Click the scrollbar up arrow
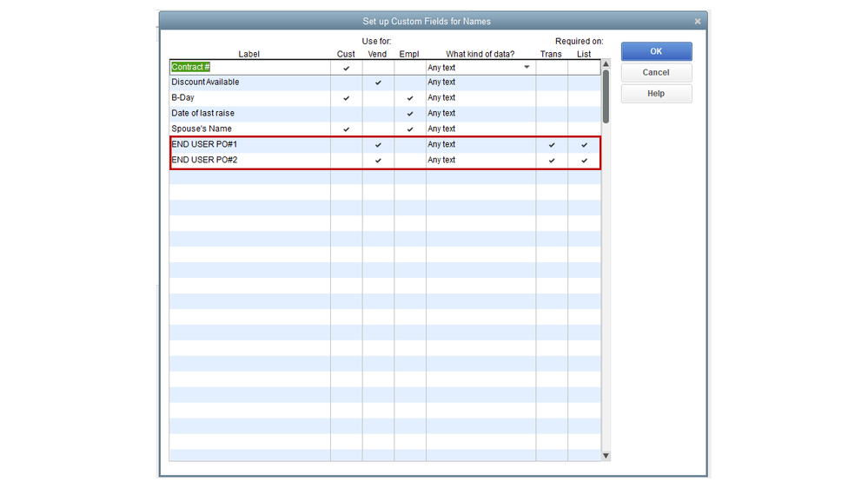868x488 pixels. coord(606,63)
